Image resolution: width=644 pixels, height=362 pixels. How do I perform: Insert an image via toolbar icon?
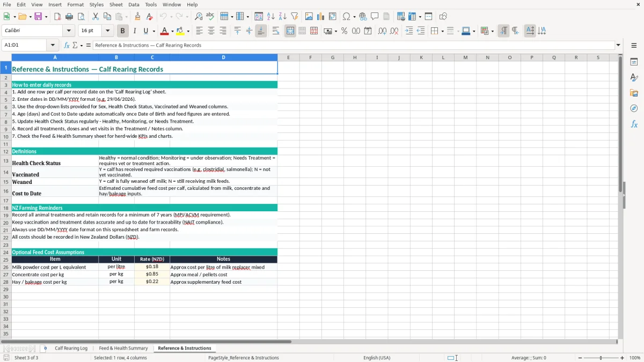coord(309,17)
